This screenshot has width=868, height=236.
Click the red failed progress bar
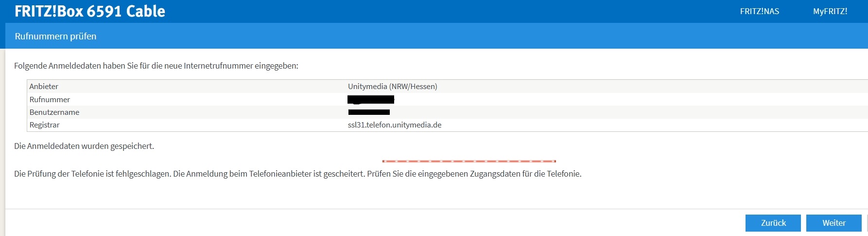[x=469, y=161]
